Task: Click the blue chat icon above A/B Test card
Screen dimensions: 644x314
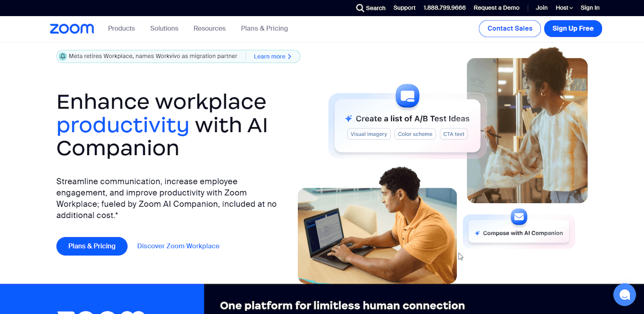Action: pyautogui.click(x=408, y=96)
